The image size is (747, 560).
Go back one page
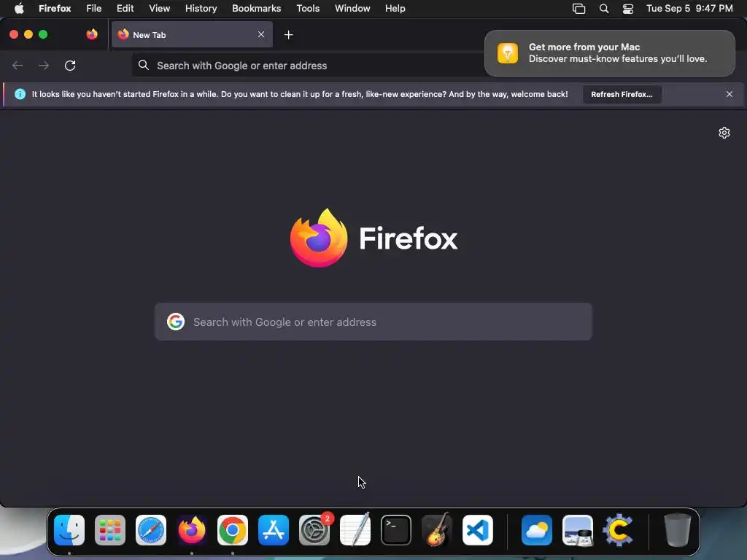click(x=18, y=65)
